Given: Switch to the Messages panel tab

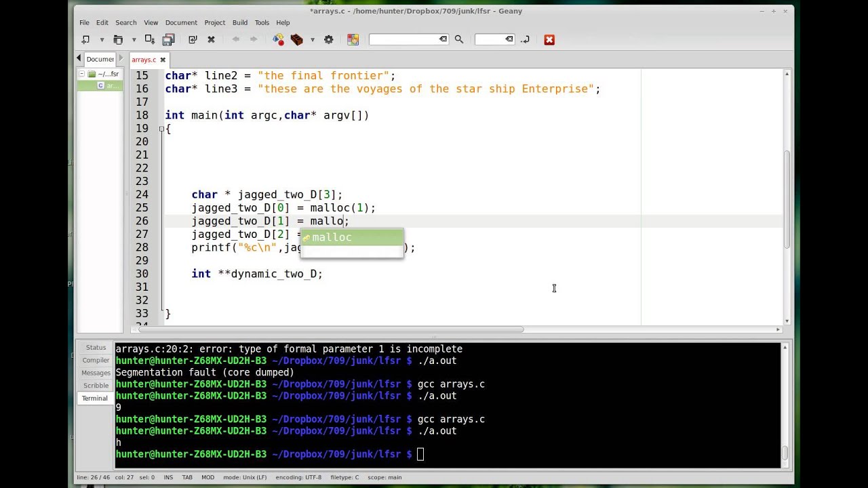Looking at the screenshot, I should (x=96, y=373).
